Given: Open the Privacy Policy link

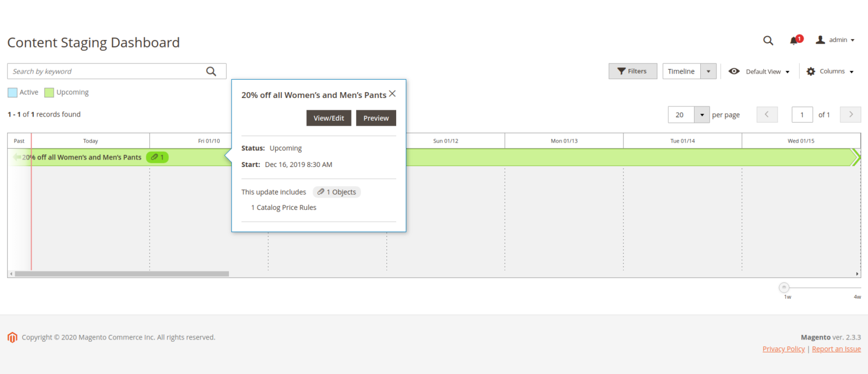Looking at the screenshot, I should (783, 349).
